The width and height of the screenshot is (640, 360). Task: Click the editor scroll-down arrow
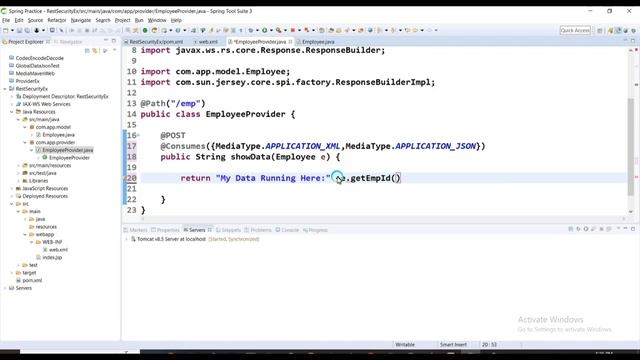[631, 211]
